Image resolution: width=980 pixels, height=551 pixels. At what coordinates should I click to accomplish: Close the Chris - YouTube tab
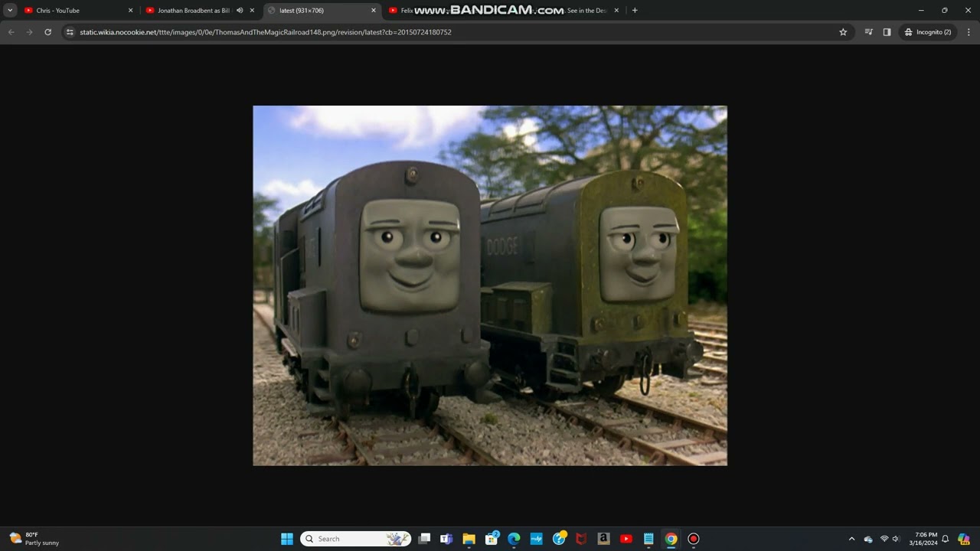(130, 11)
